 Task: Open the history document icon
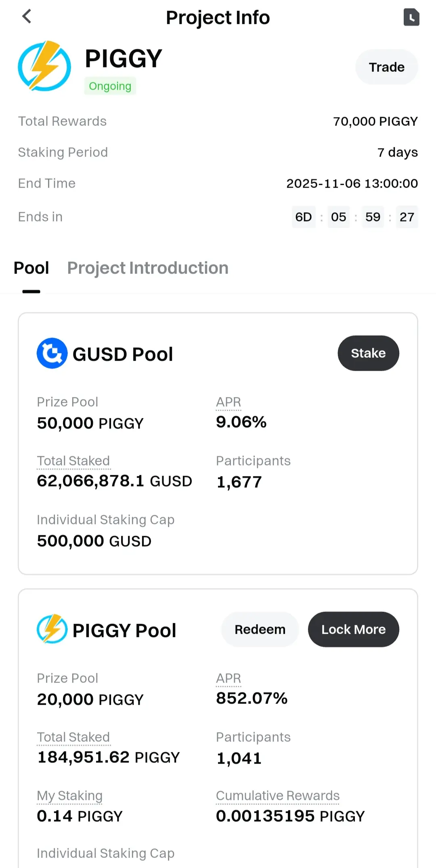[x=411, y=17]
